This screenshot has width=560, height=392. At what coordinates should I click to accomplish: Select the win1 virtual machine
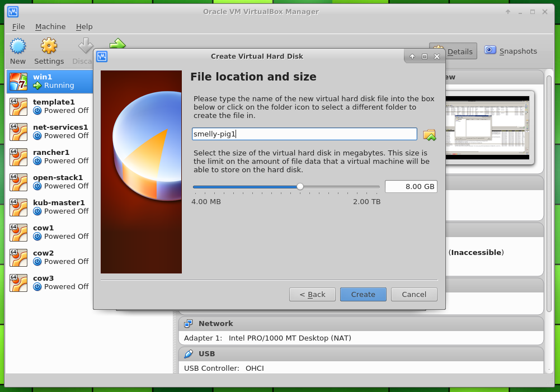(50, 82)
